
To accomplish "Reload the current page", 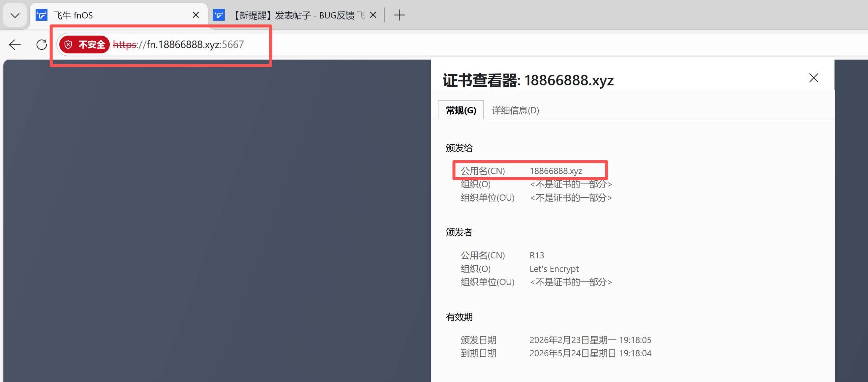I will click(42, 44).
